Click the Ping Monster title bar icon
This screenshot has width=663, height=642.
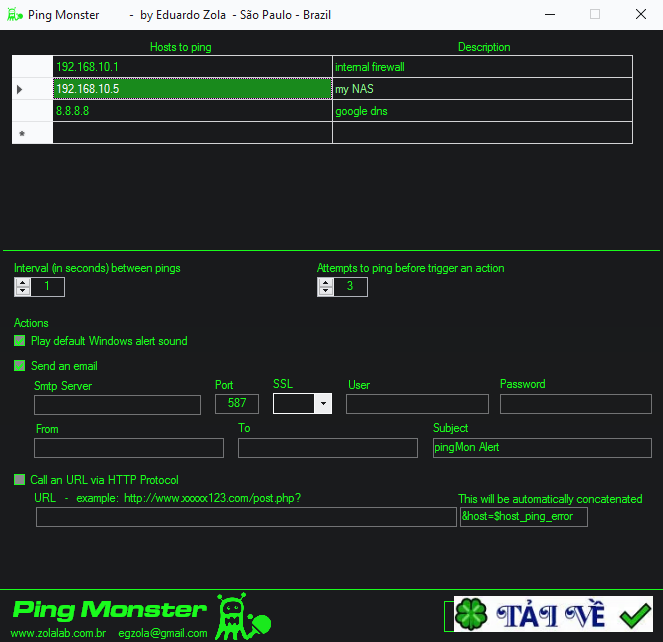coord(15,15)
